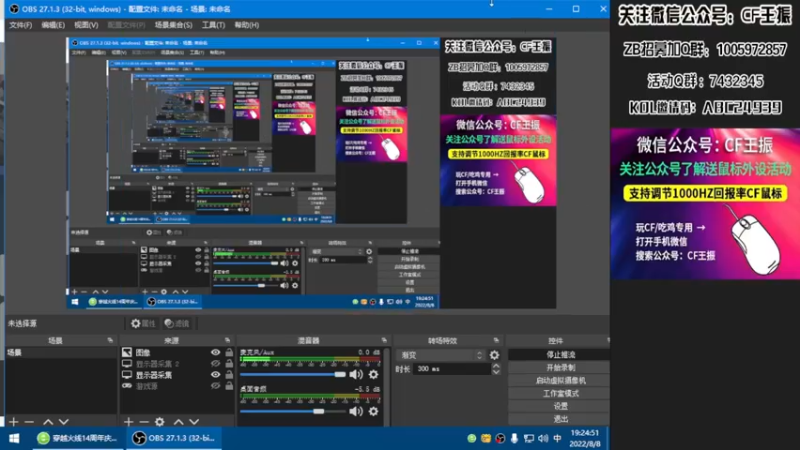The height and width of the screenshot is (450, 800).
Task: Switch the 中 input method indicator
Action: coord(557,438)
